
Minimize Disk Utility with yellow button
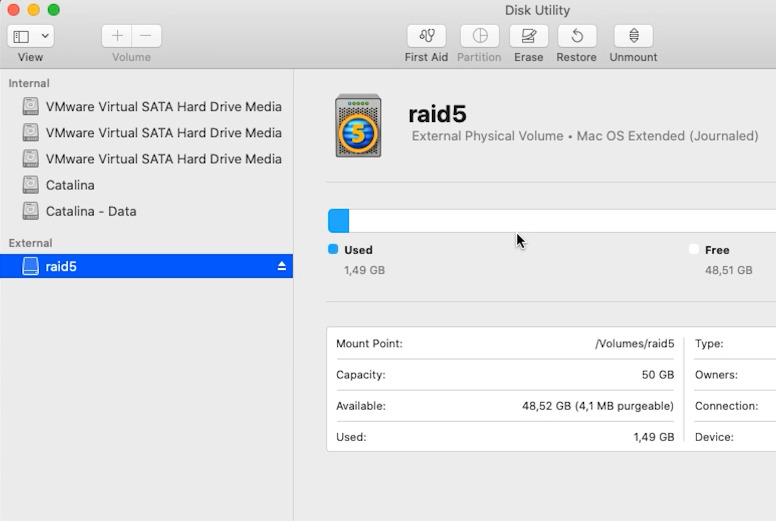click(33, 9)
